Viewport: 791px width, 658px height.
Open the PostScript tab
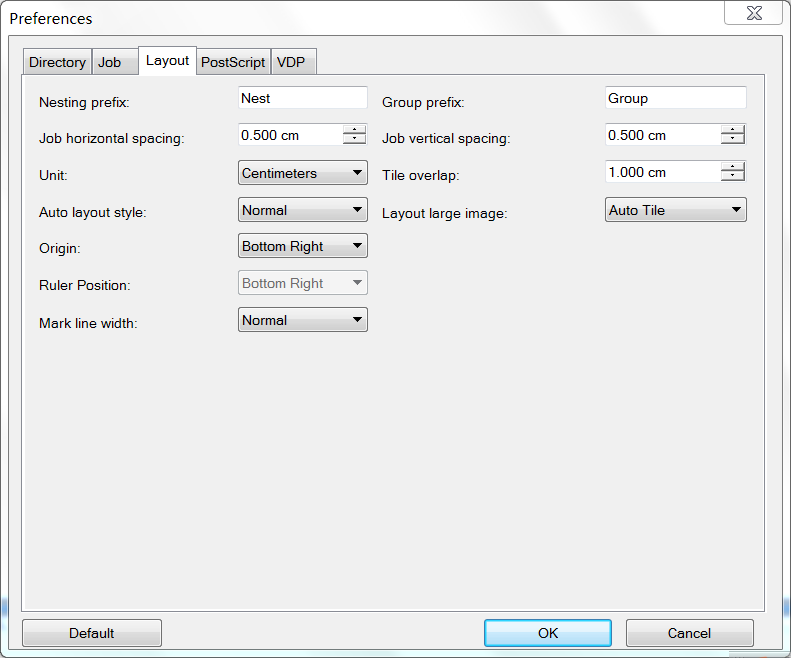click(x=233, y=62)
